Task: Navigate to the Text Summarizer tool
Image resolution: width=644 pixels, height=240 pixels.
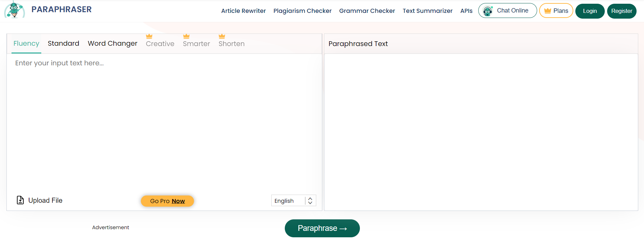Action: click(x=427, y=10)
